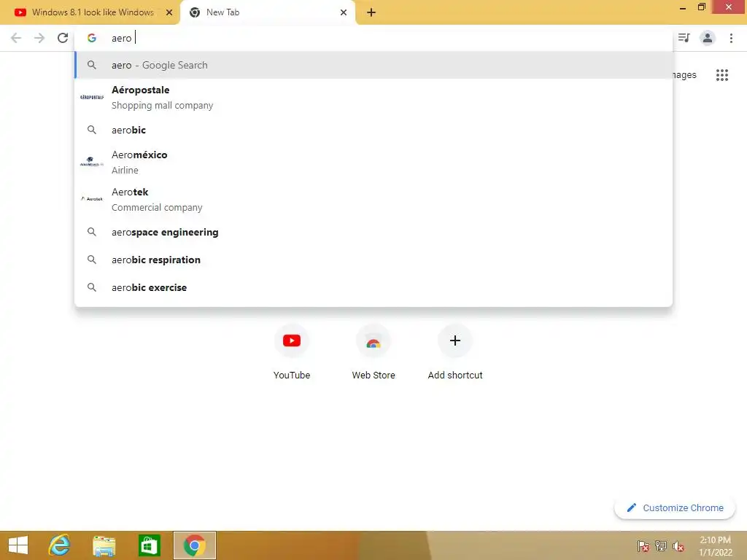Reload the page with the refresh icon
Screen dimensions: 747x560
coord(63,38)
